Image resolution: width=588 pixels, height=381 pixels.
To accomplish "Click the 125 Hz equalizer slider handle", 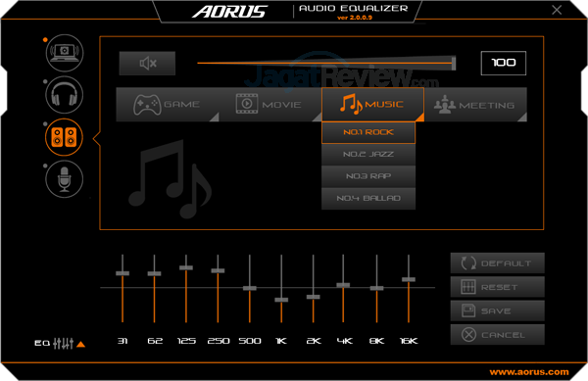I will click(186, 267).
